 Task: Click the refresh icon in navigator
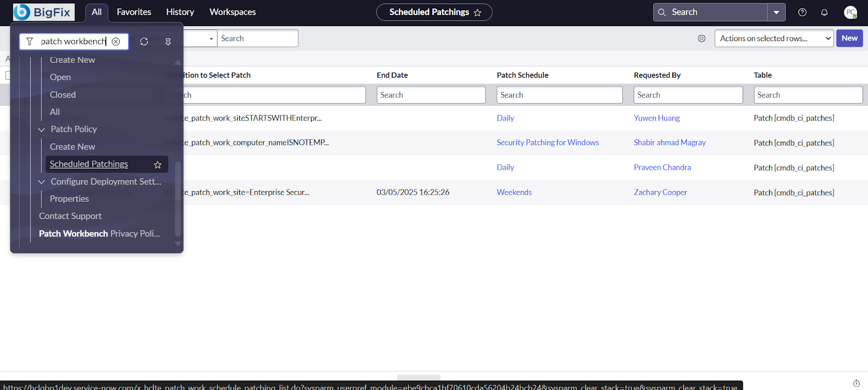[144, 42]
